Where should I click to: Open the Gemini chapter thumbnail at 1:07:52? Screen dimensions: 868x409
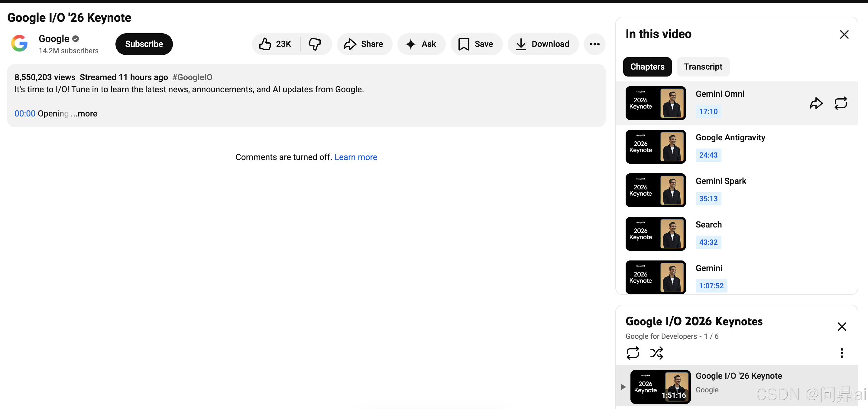click(x=656, y=277)
